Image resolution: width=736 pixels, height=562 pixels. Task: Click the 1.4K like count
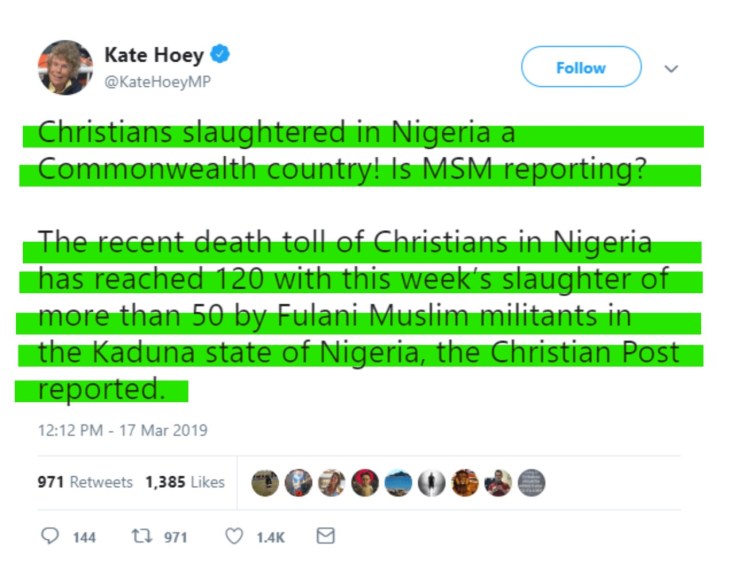[270, 537]
